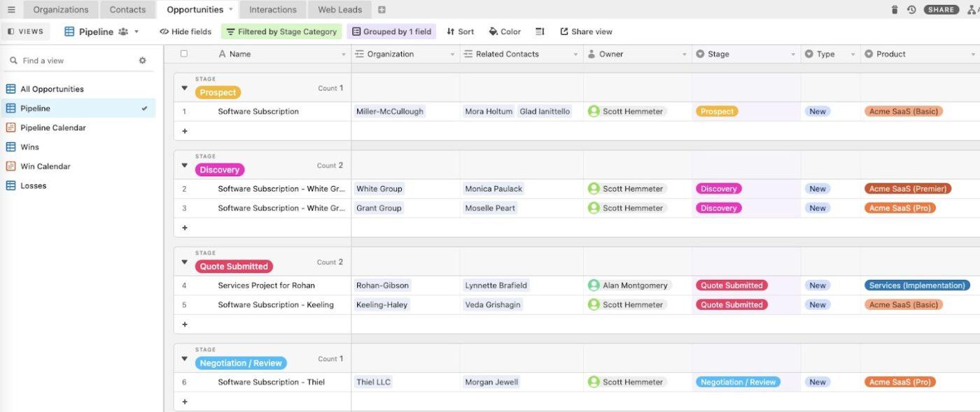Click the Wins grid view icon
Image resolution: width=980 pixels, height=412 pixels.
pyautogui.click(x=10, y=147)
